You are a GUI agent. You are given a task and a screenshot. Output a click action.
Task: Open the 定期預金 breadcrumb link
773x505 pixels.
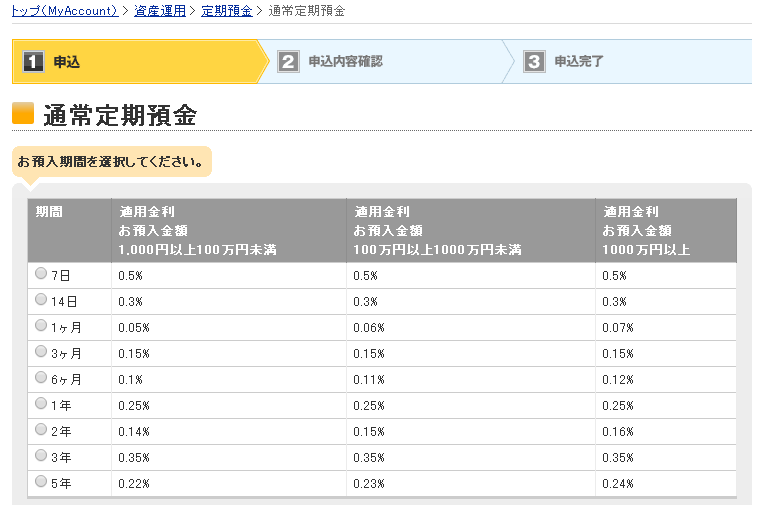[x=227, y=11]
